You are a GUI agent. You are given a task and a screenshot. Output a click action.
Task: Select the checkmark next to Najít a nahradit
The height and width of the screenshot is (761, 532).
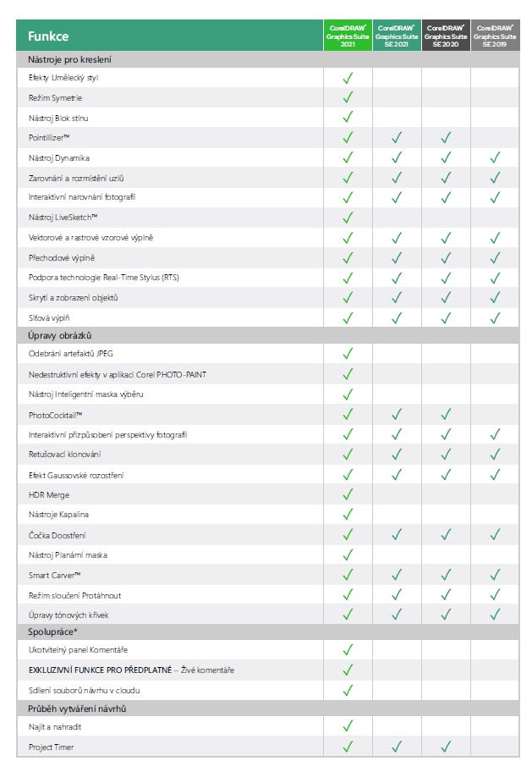tap(347, 726)
